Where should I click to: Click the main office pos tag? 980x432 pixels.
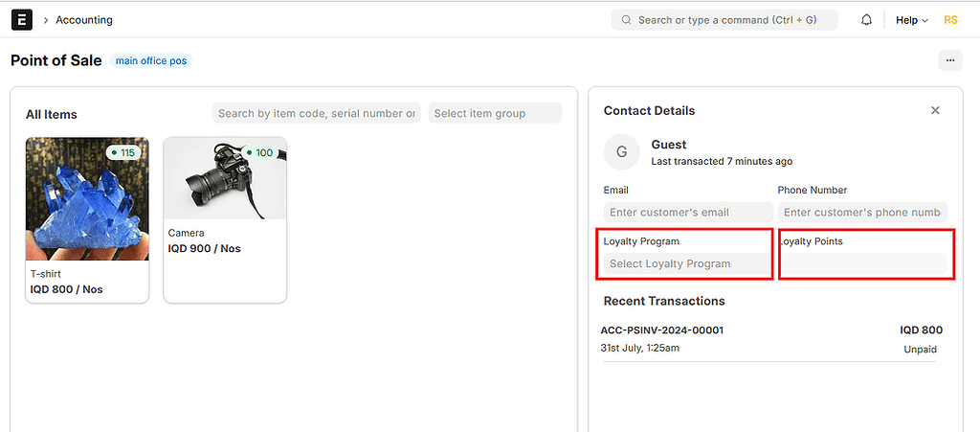tap(151, 61)
